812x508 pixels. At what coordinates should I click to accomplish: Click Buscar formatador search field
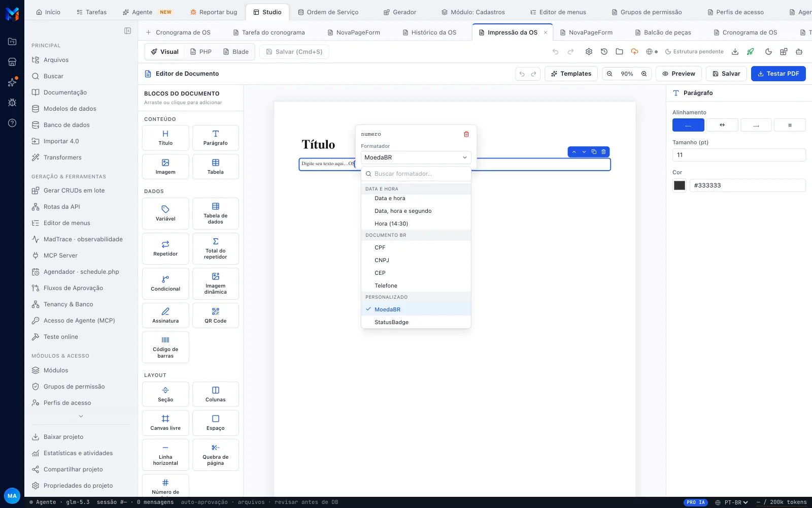coord(416,174)
